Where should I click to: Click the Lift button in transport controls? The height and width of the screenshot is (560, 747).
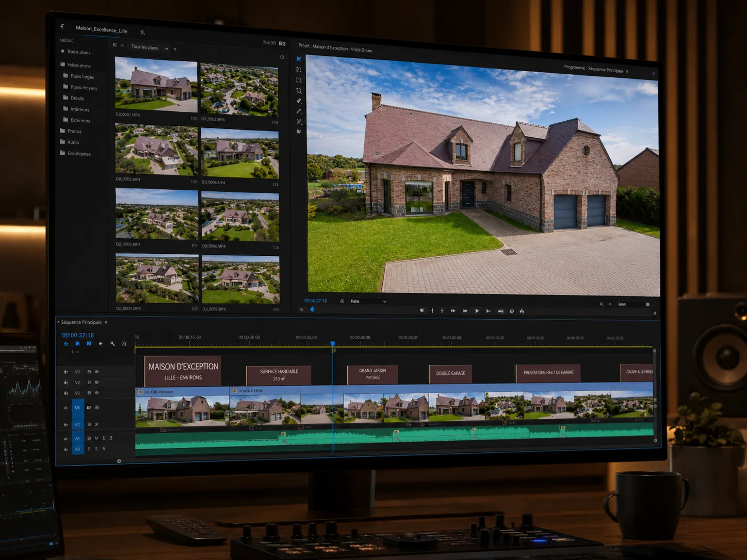[x=512, y=311]
